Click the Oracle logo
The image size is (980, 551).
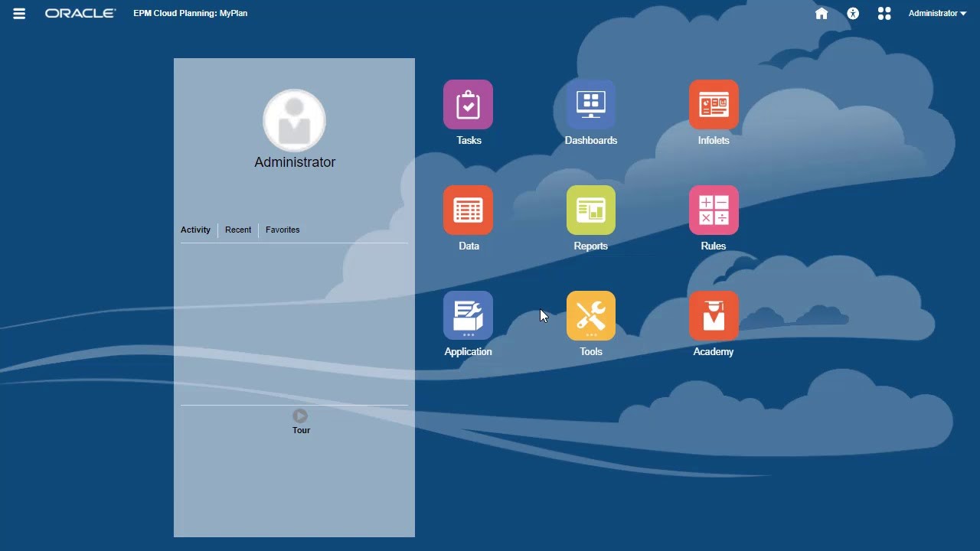(x=80, y=14)
